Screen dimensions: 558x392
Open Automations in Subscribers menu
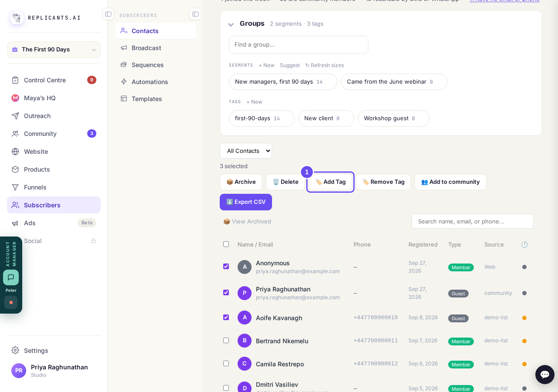(x=156, y=82)
